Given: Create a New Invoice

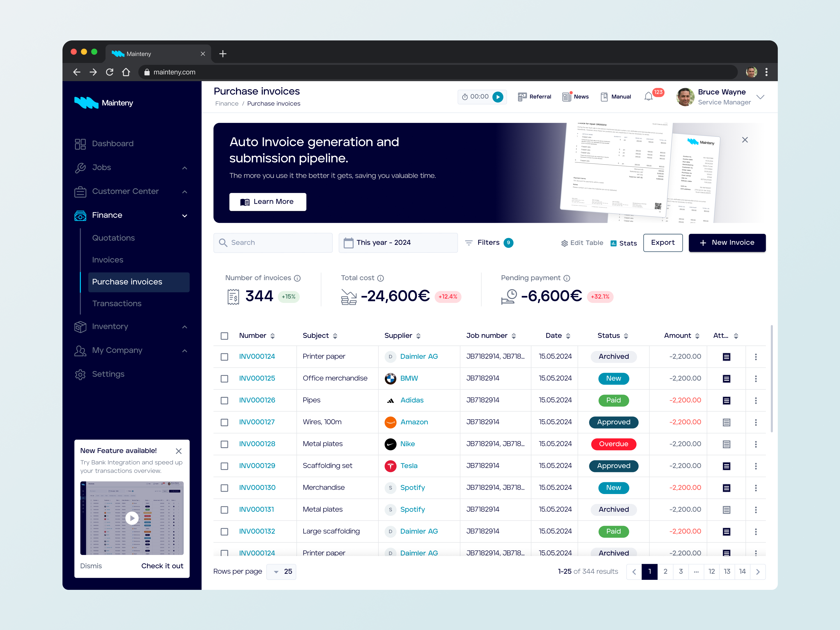Looking at the screenshot, I should pos(727,243).
